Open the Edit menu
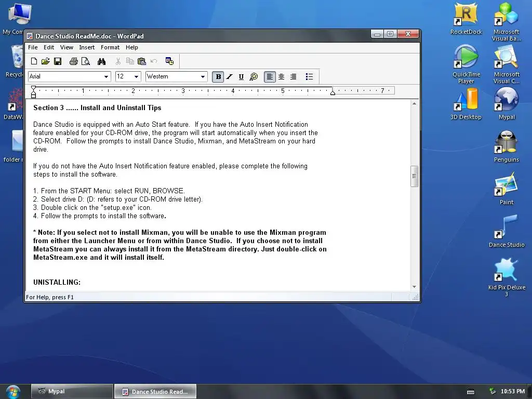Viewport: 532px width, 399px height. coord(49,47)
